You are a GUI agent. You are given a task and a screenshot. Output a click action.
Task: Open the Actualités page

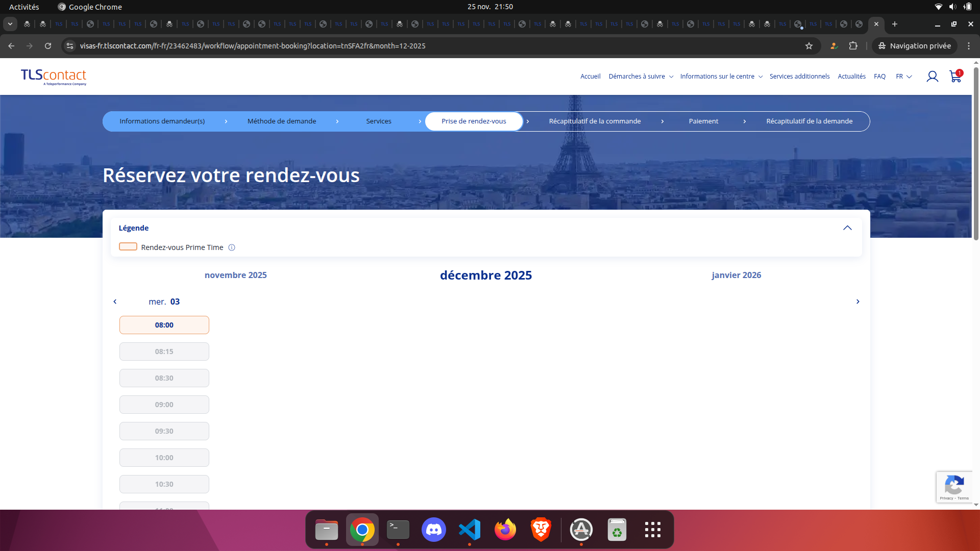tap(851, 77)
